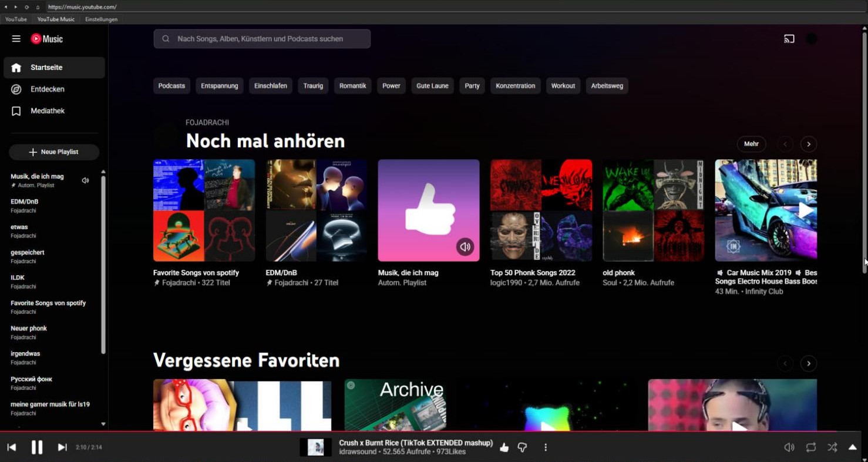
Task: Click the search field for songs and albums
Action: 262,39
